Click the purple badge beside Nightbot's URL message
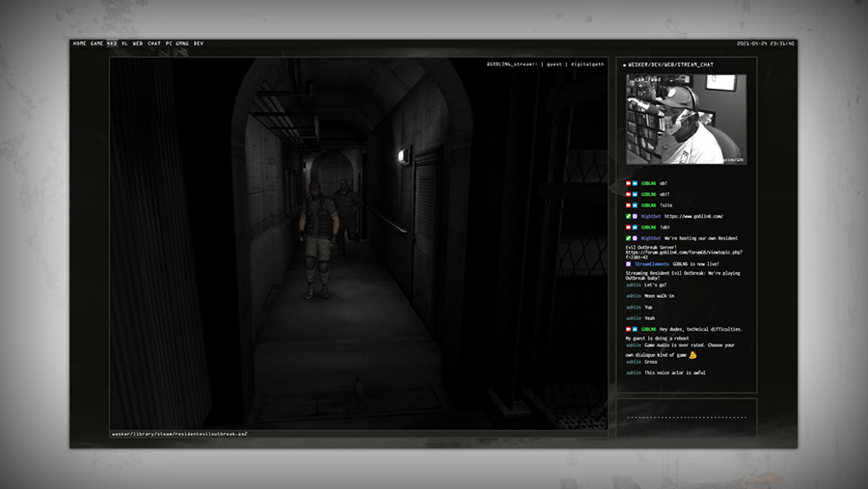Viewport: 868px width, 489px height. (635, 217)
